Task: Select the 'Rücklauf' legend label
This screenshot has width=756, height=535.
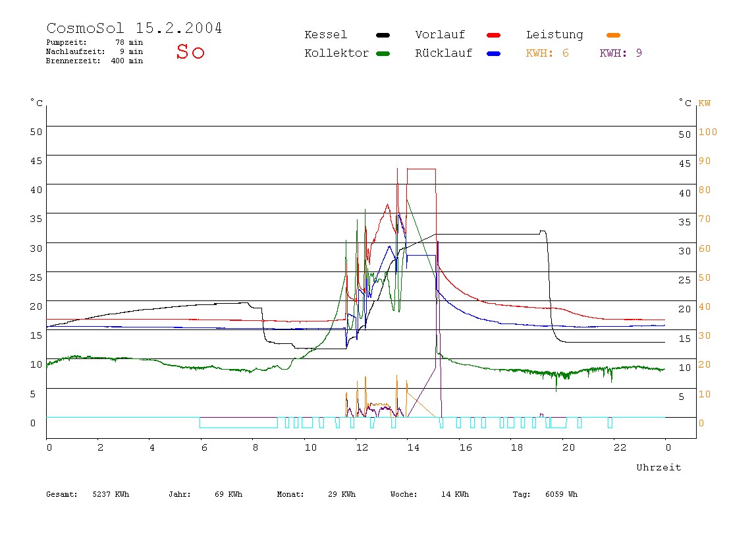Action: [444, 53]
